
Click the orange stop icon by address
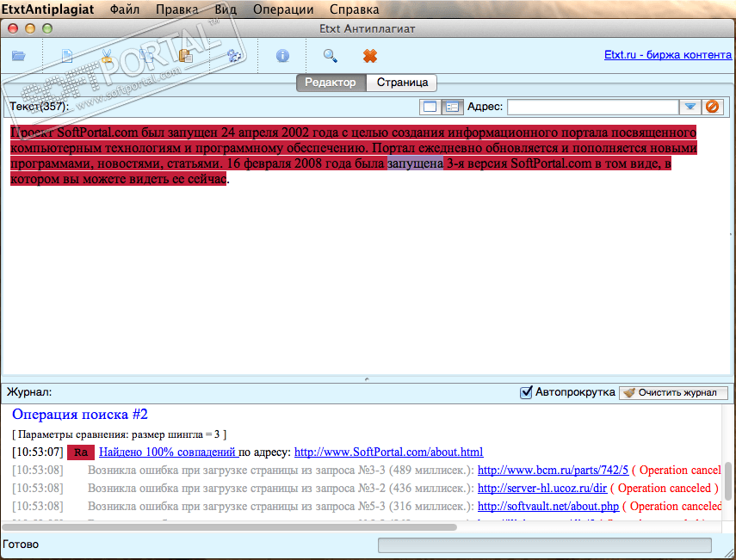pyautogui.click(x=712, y=107)
